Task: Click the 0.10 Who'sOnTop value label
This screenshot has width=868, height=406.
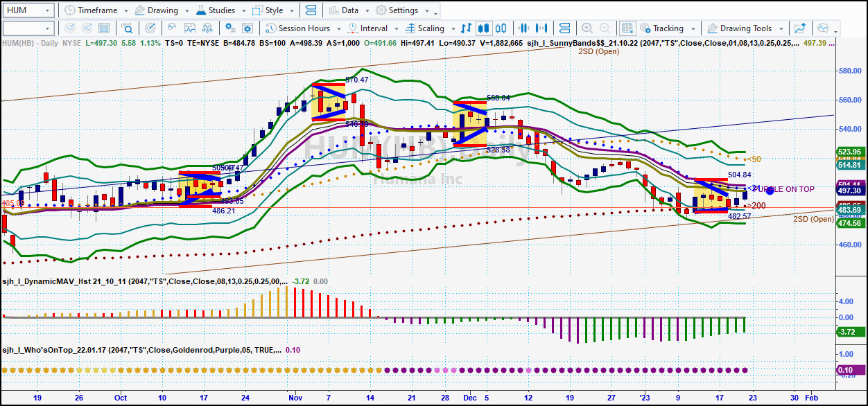Action: pos(849,371)
